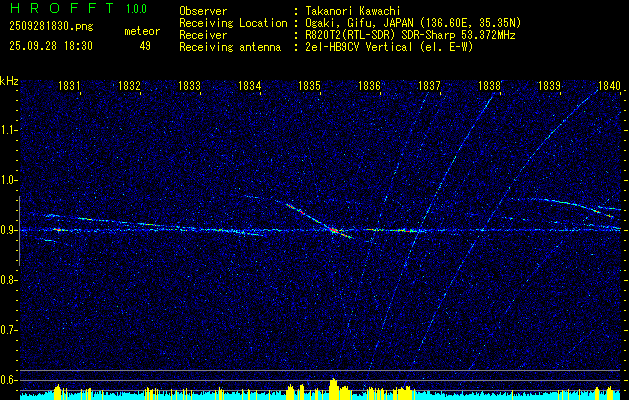Click time marker 1832

tap(130, 86)
